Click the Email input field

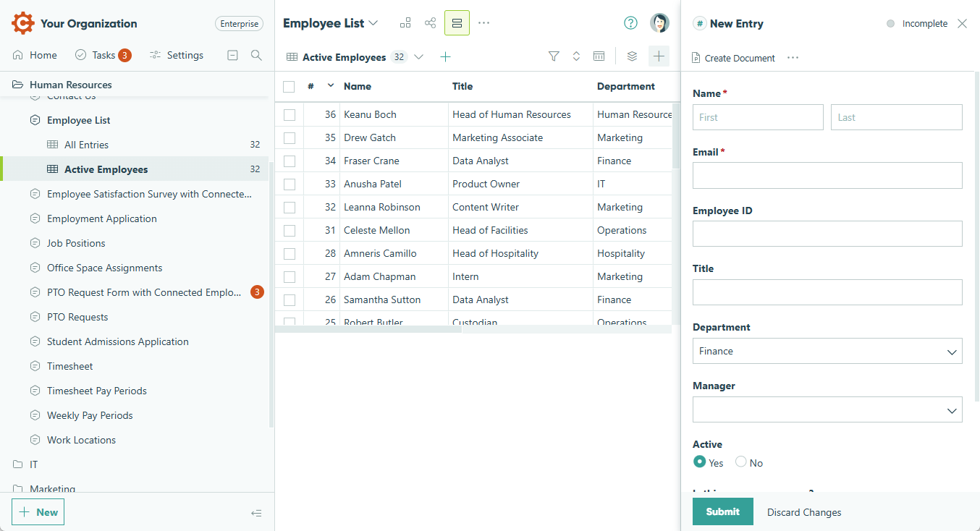point(827,175)
